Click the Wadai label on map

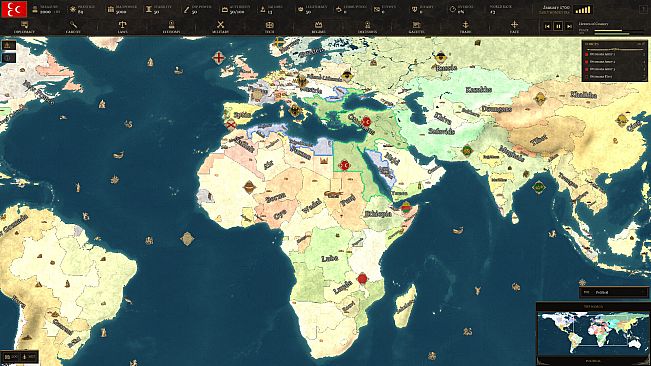(312, 206)
